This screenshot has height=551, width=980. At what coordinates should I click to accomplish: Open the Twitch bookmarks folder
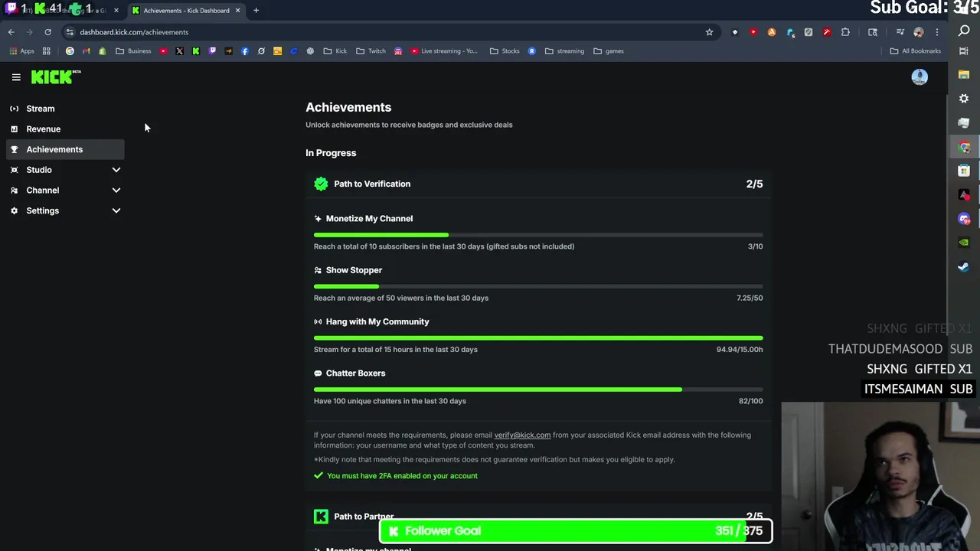(371, 51)
